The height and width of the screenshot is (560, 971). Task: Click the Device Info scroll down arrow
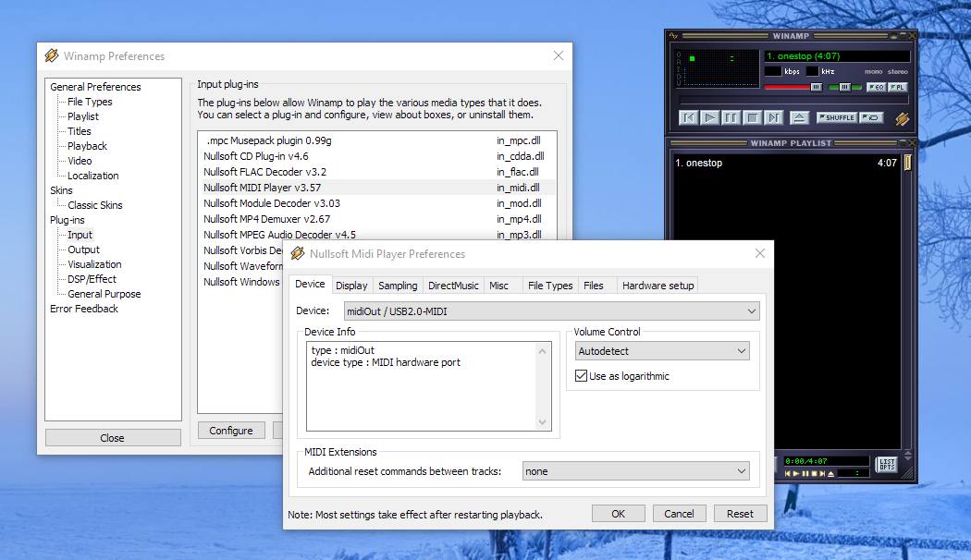[543, 422]
